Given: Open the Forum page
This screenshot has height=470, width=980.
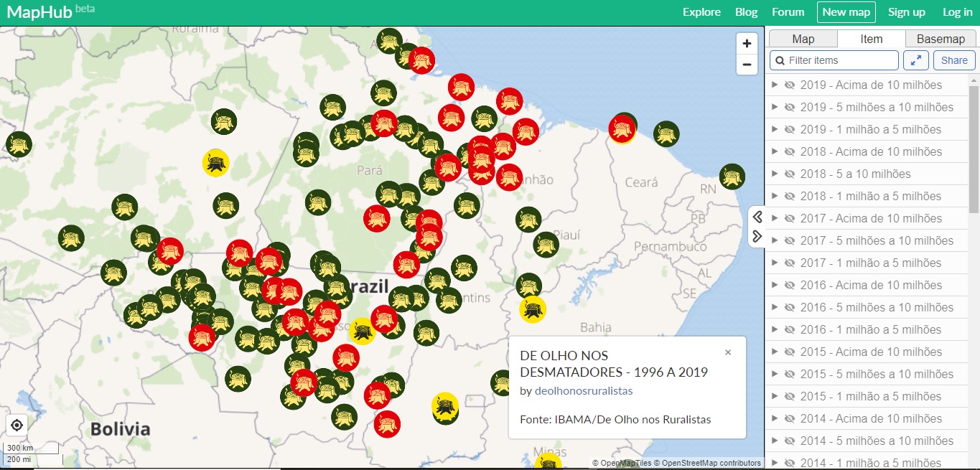Looking at the screenshot, I should pos(788,11).
